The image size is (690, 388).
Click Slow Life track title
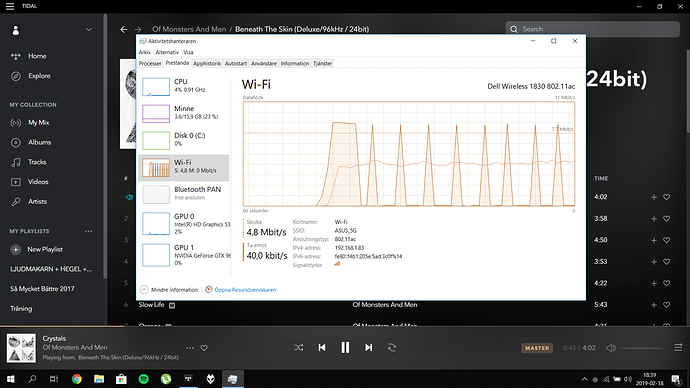151,304
